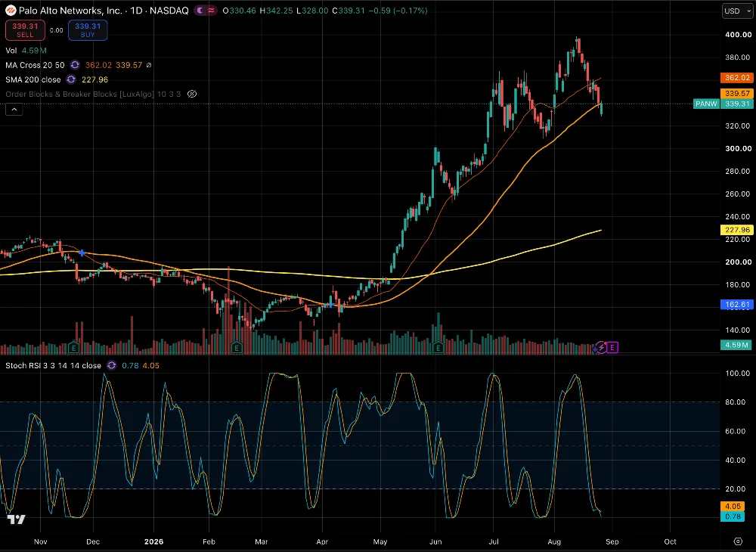
Task: Open the USD currency dropdown
Action: (x=737, y=11)
